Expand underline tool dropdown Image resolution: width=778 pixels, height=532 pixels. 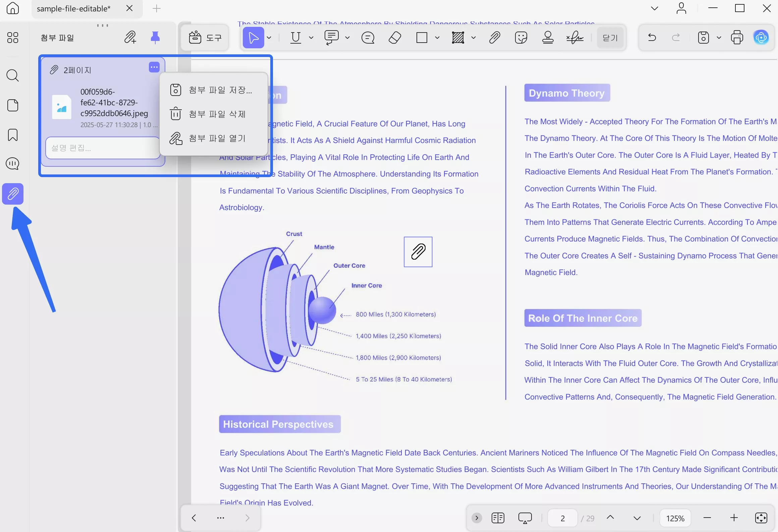311,38
